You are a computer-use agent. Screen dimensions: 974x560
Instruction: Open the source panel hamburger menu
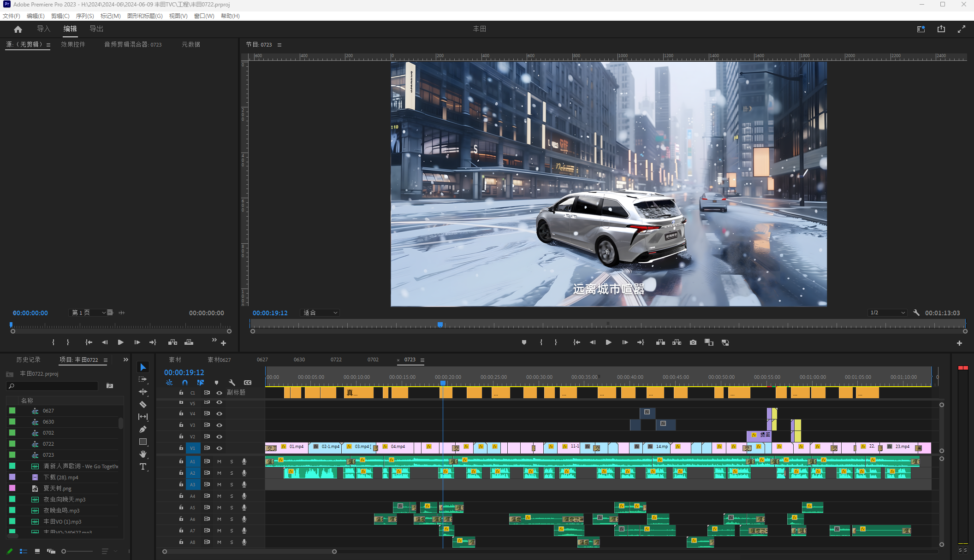click(x=48, y=45)
